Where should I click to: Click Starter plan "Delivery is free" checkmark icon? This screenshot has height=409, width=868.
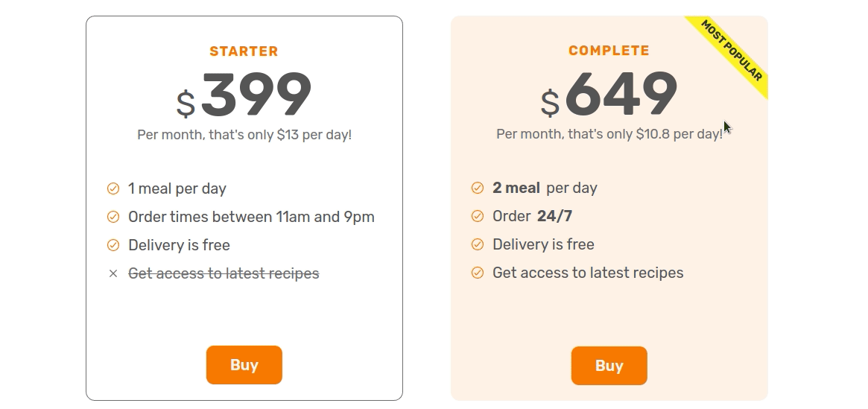pos(113,245)
